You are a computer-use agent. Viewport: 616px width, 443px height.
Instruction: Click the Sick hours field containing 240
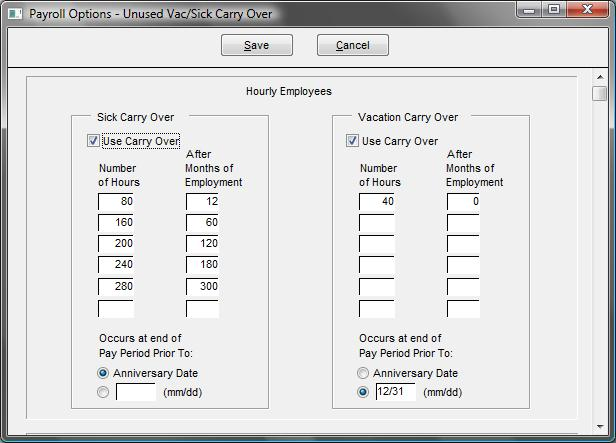[x=116, y=265]
